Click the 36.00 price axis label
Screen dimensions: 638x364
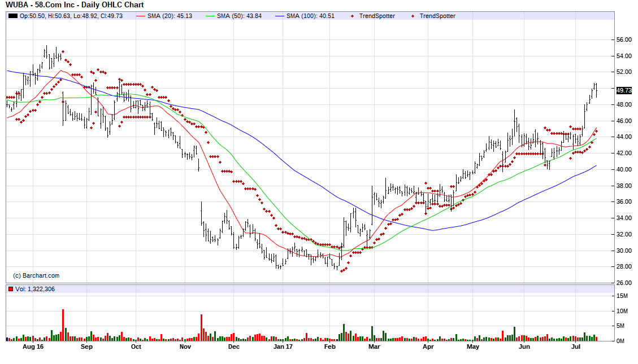click(x=624, y=202)
